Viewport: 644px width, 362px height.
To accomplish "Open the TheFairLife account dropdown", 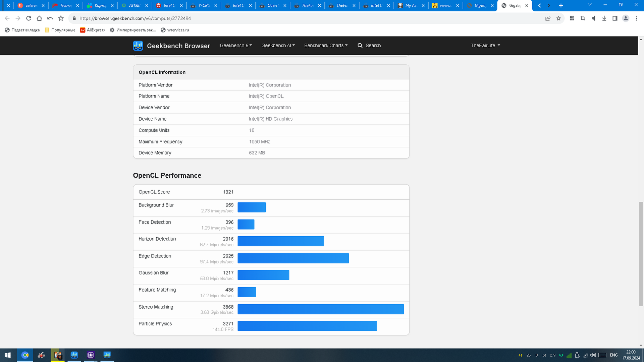I will coord(485,46).
